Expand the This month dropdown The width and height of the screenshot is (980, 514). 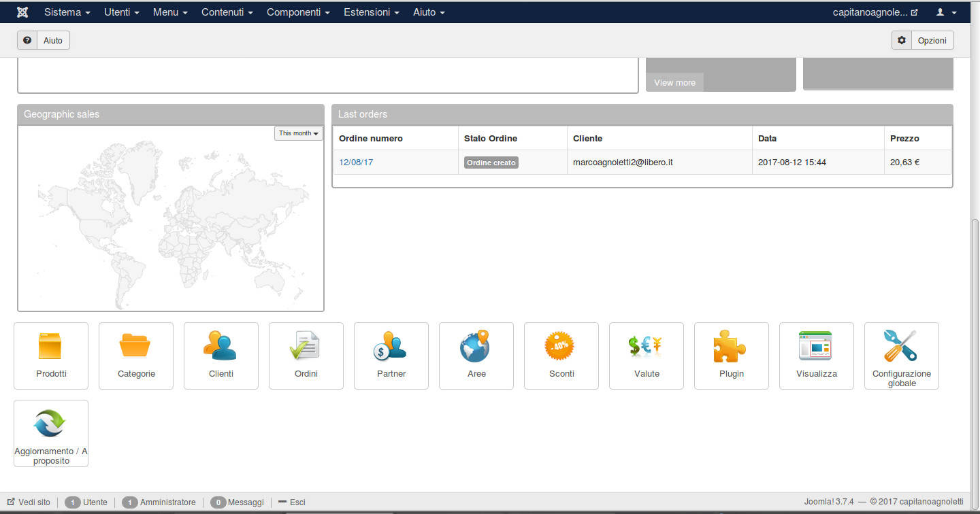(x=299, y=133)
